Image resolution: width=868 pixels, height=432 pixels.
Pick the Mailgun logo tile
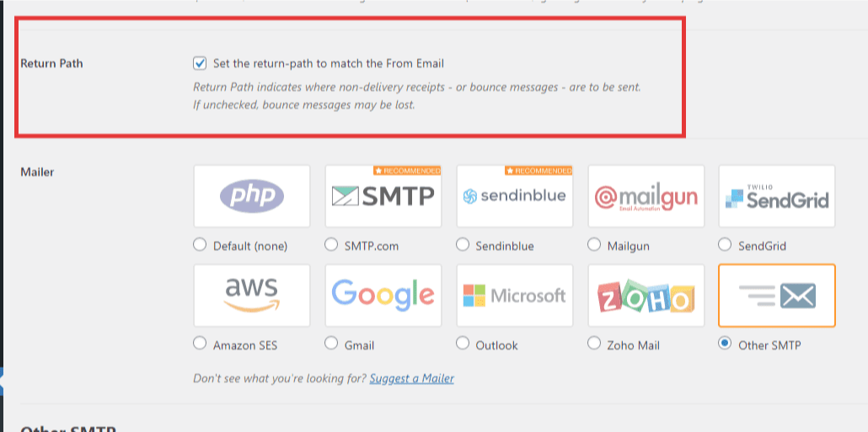tap(646, 196)
